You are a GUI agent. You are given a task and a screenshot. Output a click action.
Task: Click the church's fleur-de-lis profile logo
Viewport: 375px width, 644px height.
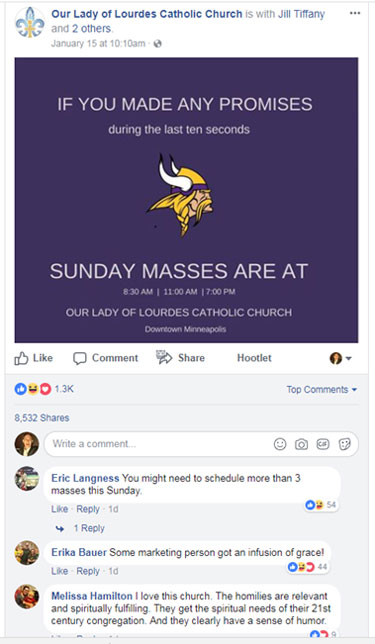coord(30,22)
